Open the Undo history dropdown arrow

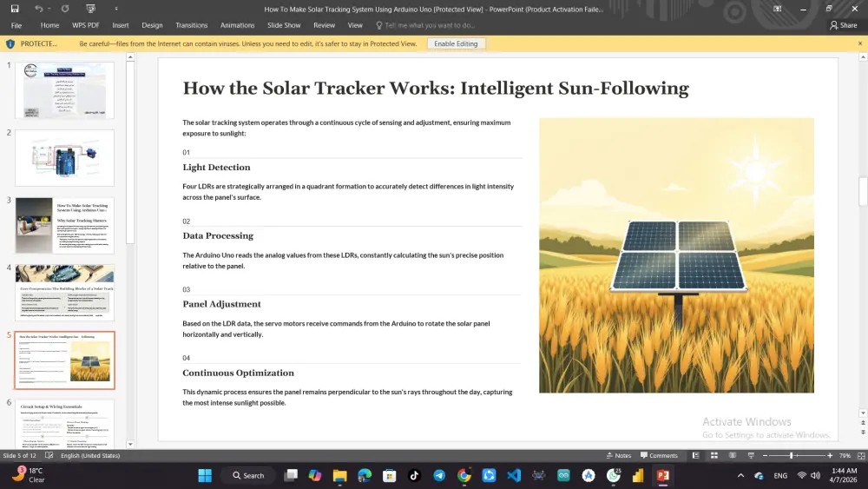click(49, 9)
